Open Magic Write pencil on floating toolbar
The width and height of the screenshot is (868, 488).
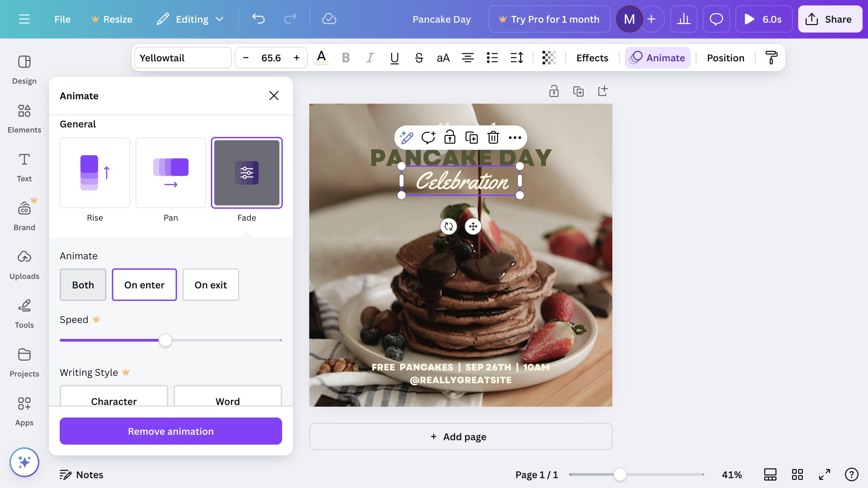406,138
